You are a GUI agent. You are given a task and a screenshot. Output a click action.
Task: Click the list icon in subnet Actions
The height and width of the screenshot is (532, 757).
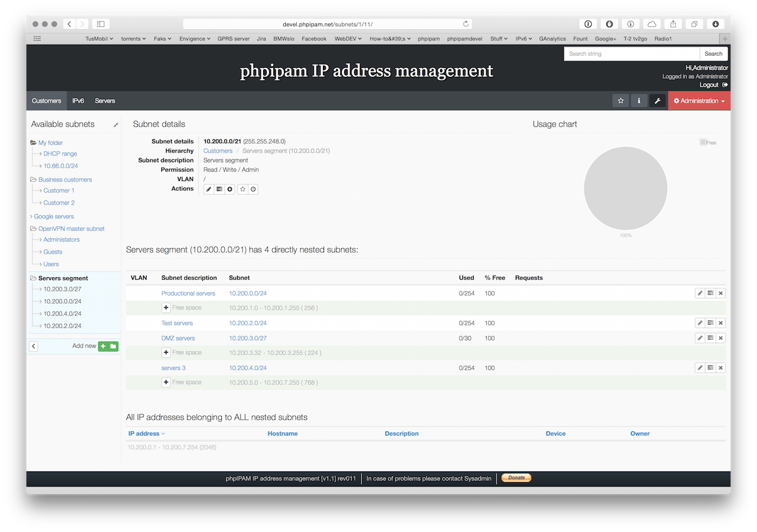point(219,189)
